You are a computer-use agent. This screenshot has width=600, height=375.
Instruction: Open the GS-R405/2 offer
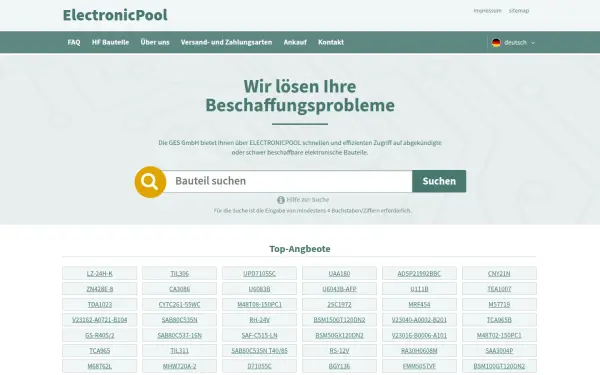(x=99, y=336)
